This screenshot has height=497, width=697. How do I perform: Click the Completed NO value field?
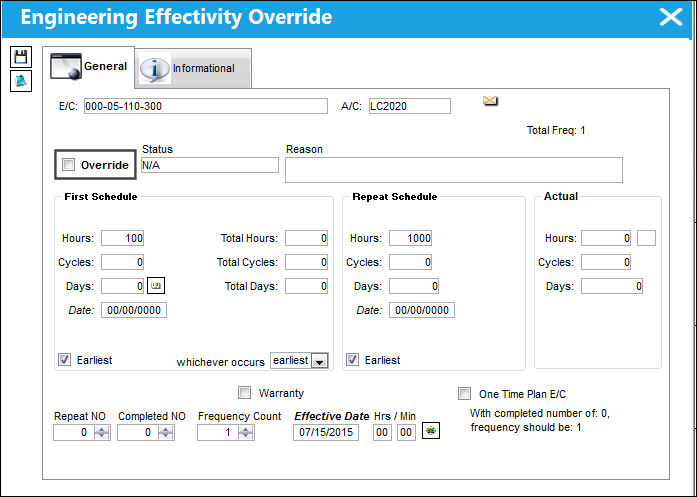coord(137,432)
